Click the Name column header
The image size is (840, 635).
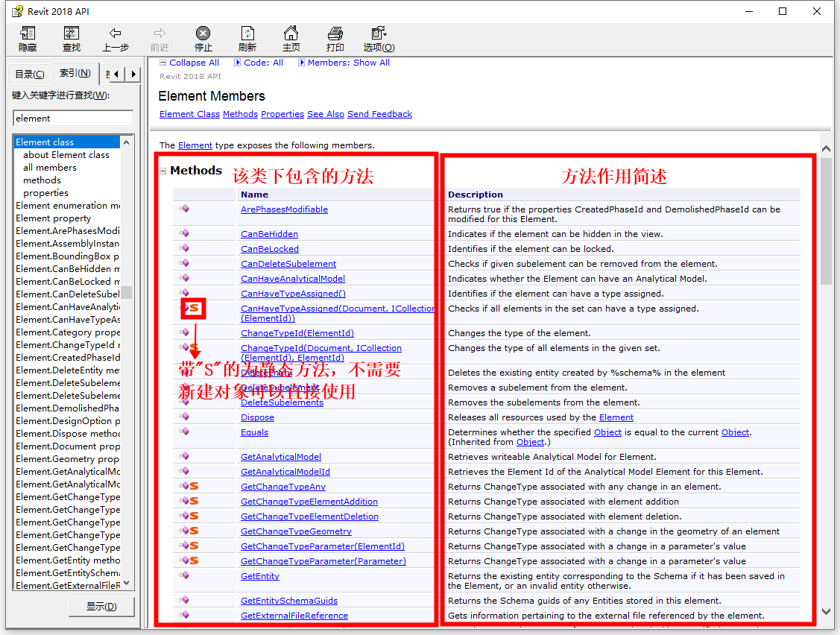(x=254, y=195)
